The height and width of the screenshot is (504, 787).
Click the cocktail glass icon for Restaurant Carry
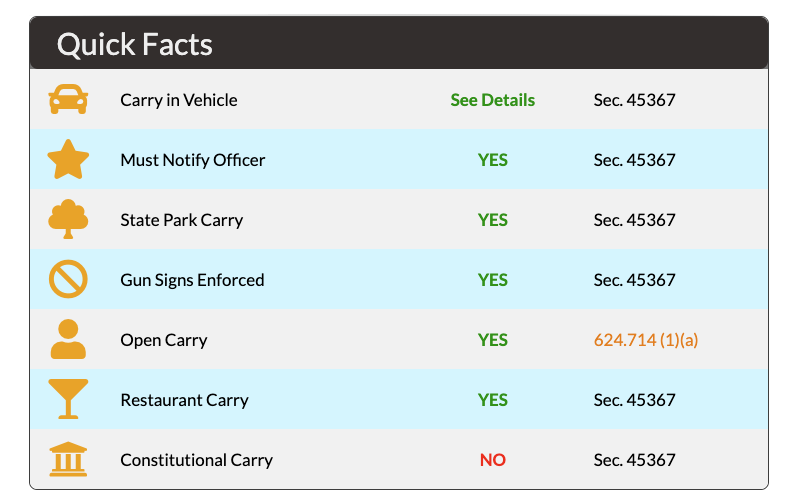click(68, 399)
